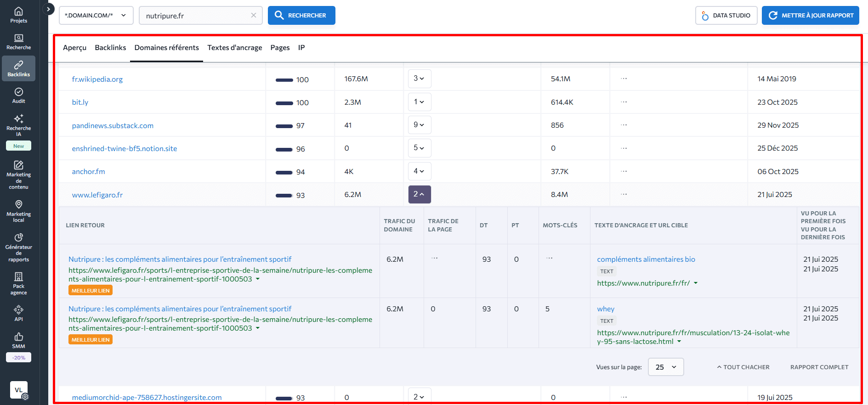The height and width of the screenshot is (405, 868).
Task: Open the fr.wikipedia.org domain link
Action: (97, 79)
